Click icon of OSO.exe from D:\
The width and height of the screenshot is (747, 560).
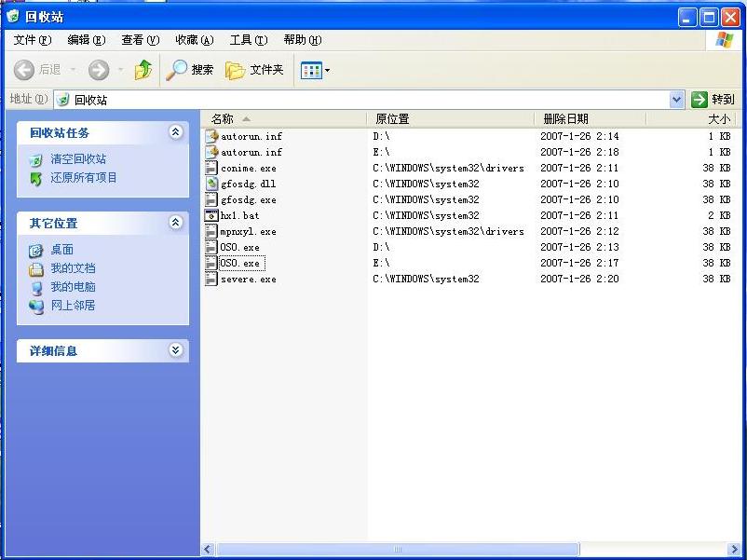[211, 247]
